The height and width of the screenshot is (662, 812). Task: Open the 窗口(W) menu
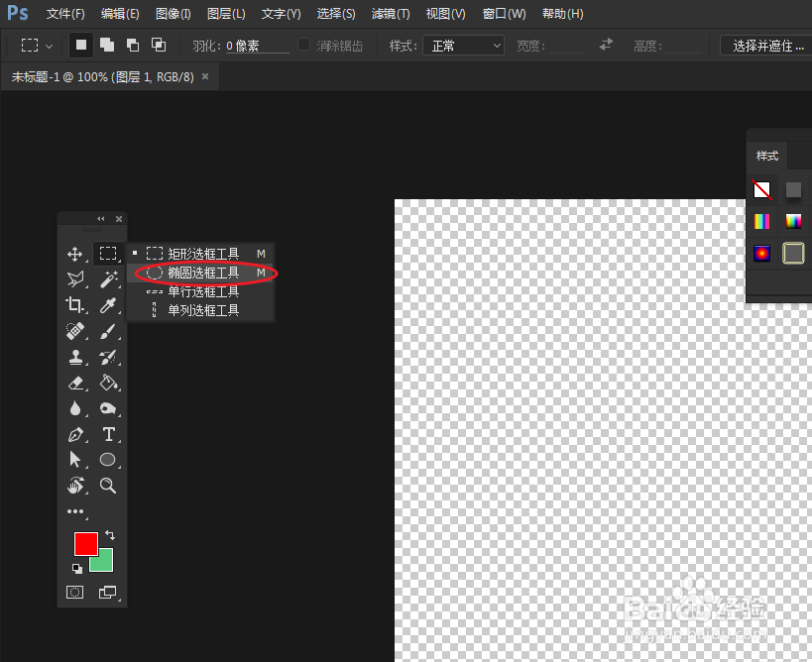(x=505, y=14)
